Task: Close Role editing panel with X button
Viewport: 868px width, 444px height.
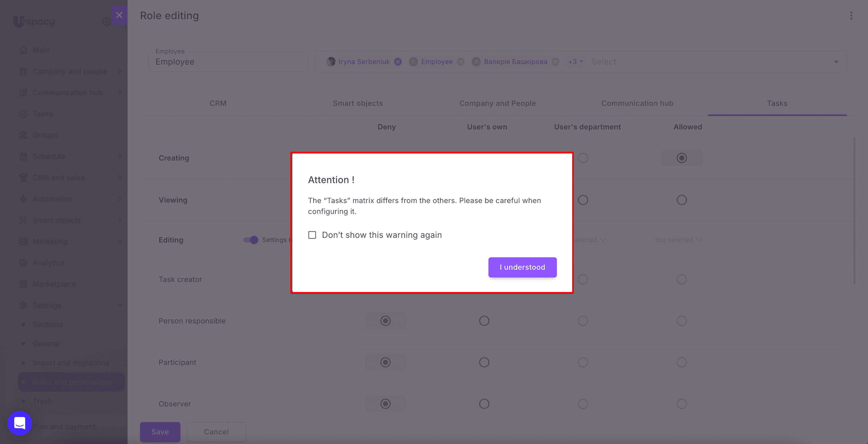Action: (119, 15)
